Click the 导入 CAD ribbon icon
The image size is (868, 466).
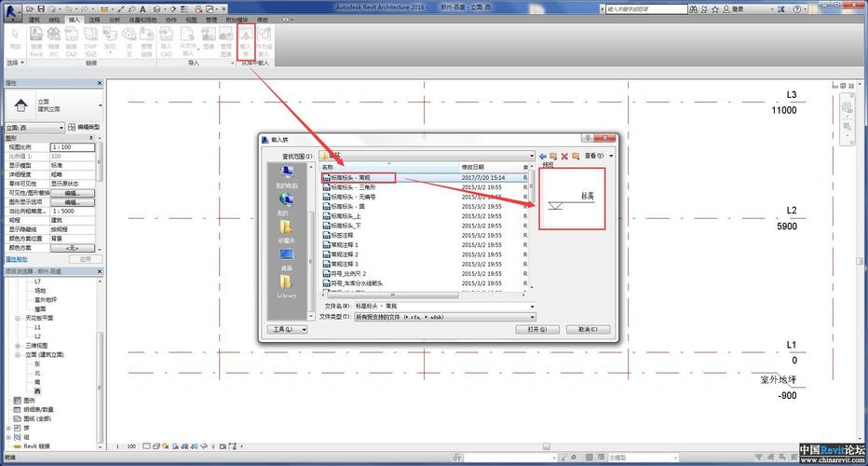click(166, 42)
